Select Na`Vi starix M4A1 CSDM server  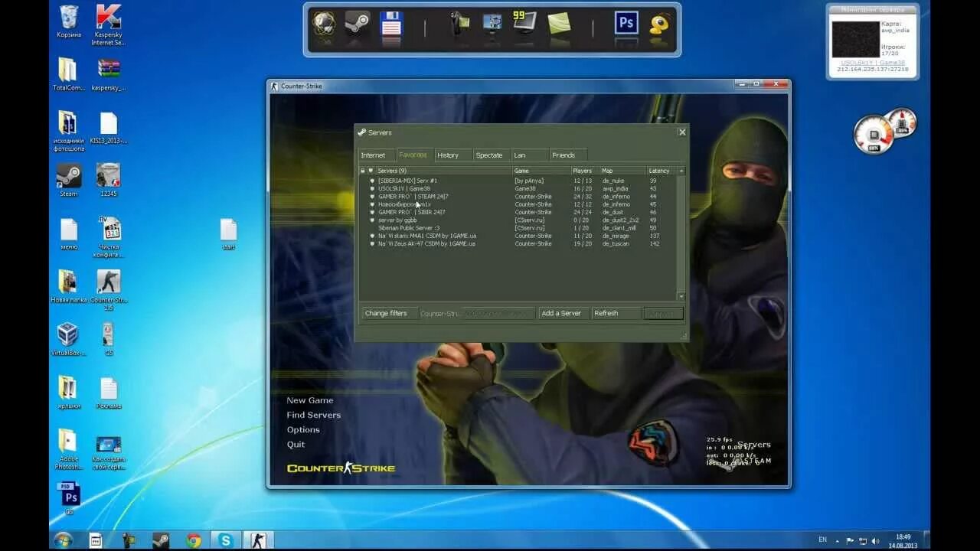(518, 236)
